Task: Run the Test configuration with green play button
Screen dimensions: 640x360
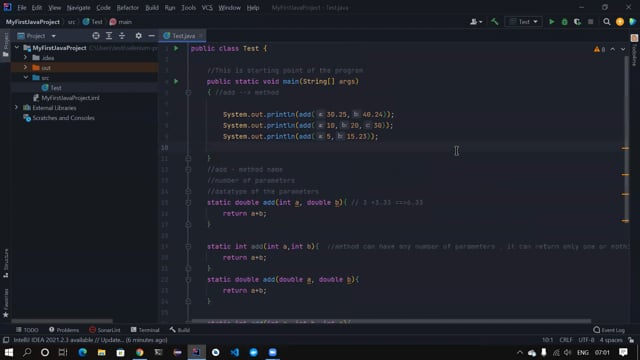Action: coord(551,22)
